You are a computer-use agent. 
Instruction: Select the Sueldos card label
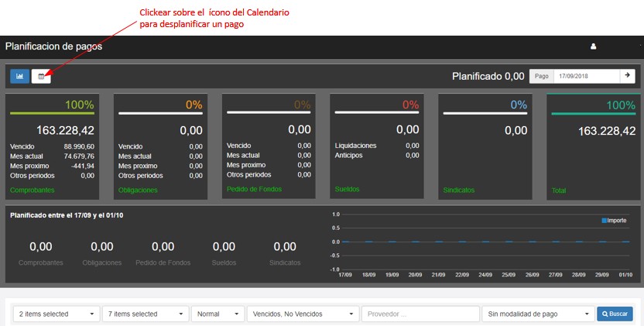click(348, 189)
